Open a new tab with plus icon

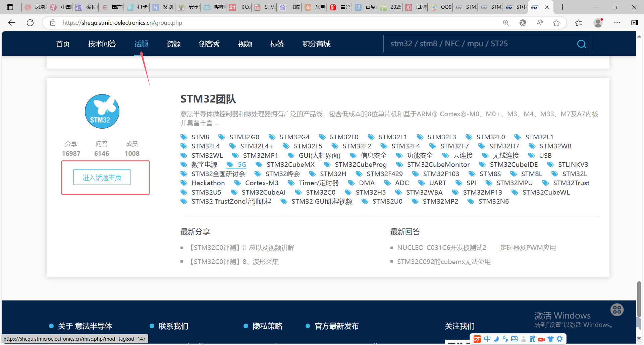click(562, 7)
